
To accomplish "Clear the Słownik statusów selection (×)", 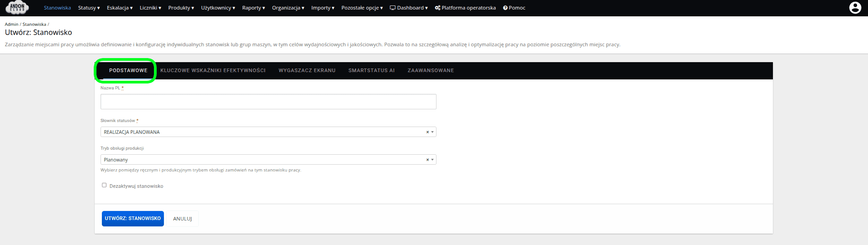I will pos(427,132).
